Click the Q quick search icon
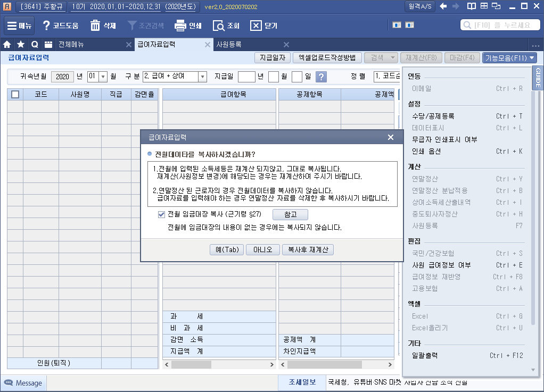The width and height of the screenshot is (544, 392). point(35,44)
